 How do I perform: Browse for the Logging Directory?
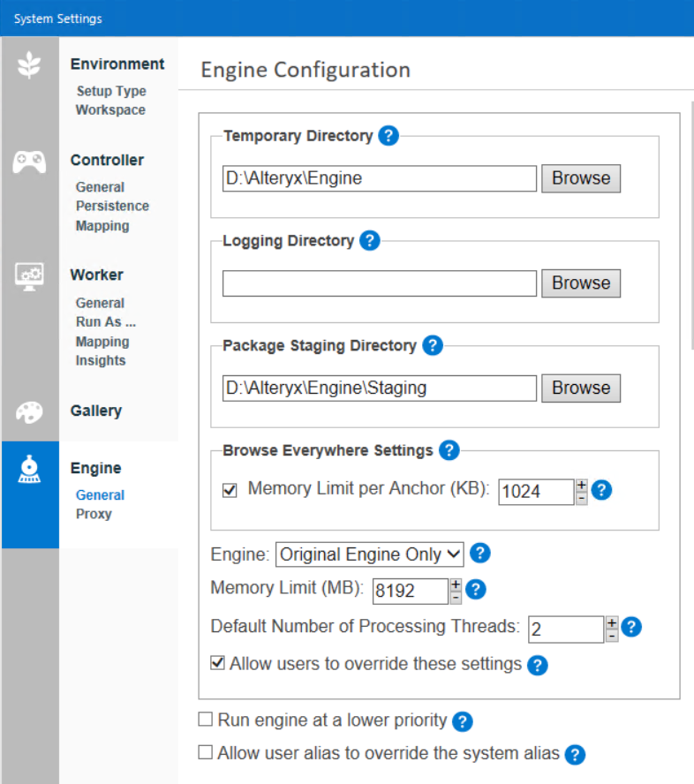click(581, 283)
